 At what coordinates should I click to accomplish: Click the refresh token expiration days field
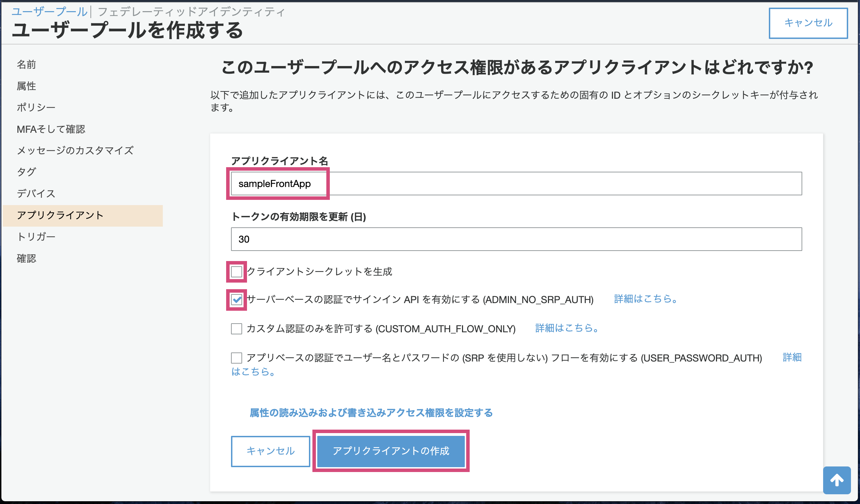(516, 239)
